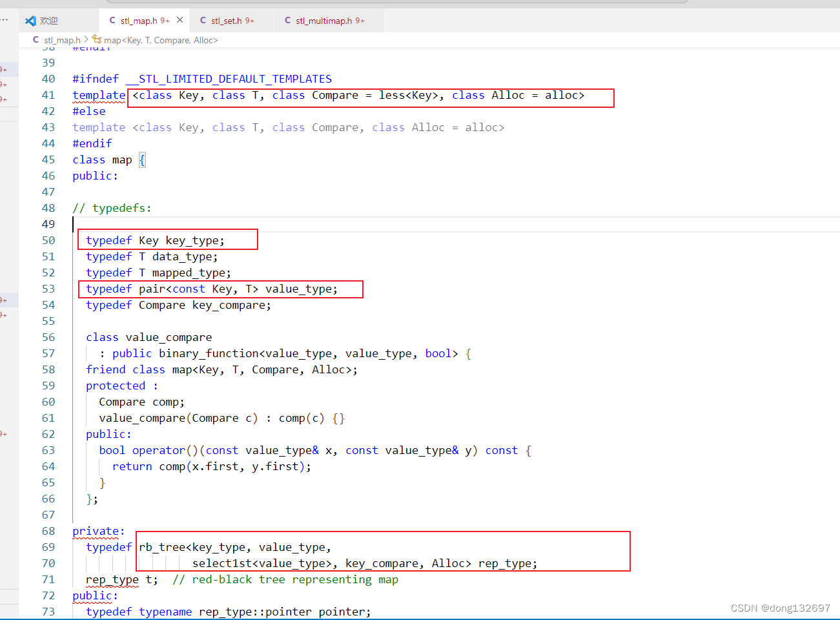Click 'value_compare' class name on line 56
The image size is (840, 620).
point(169,337)
